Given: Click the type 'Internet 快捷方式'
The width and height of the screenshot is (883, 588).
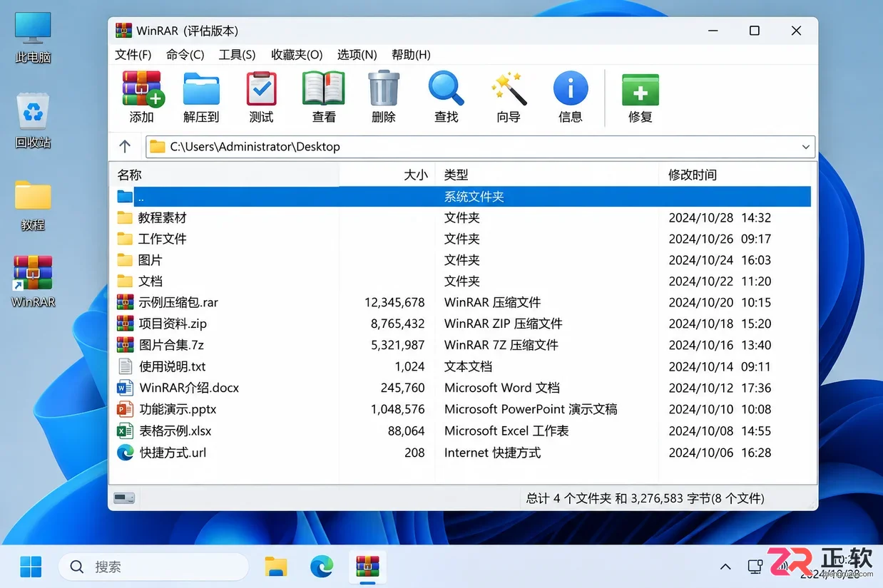Looking at the screenshot, I should click(x=492, y=452).
